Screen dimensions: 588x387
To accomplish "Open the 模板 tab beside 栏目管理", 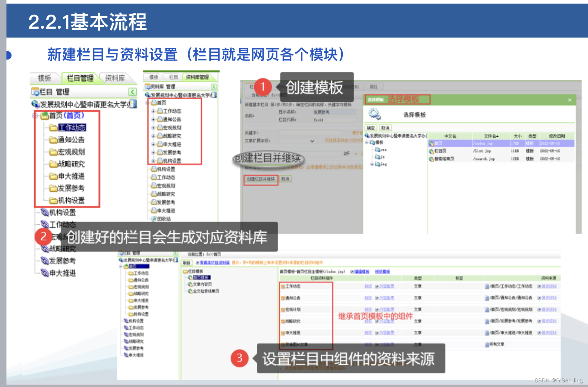I will click(x=44, y=78).
